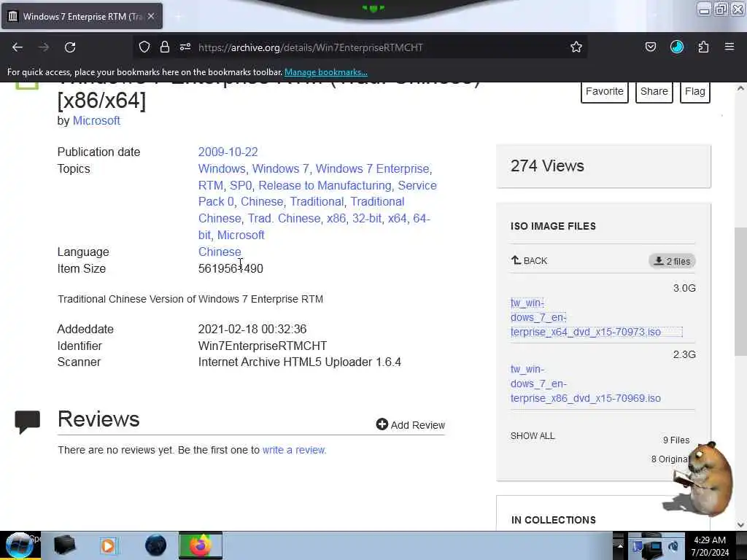This screenshot has width=747, height=560.
Task: Click the site security padlock icon
Action: click(x=165, y=47)
